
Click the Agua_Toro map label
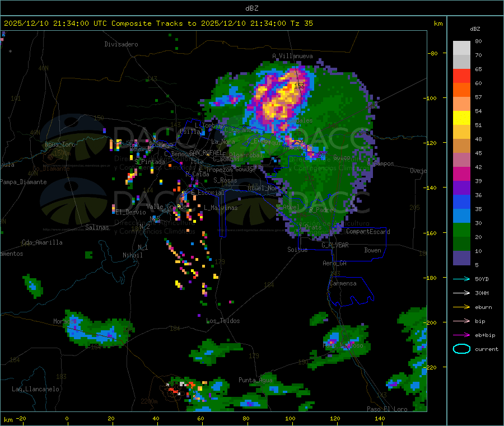[x=60, y=144]
